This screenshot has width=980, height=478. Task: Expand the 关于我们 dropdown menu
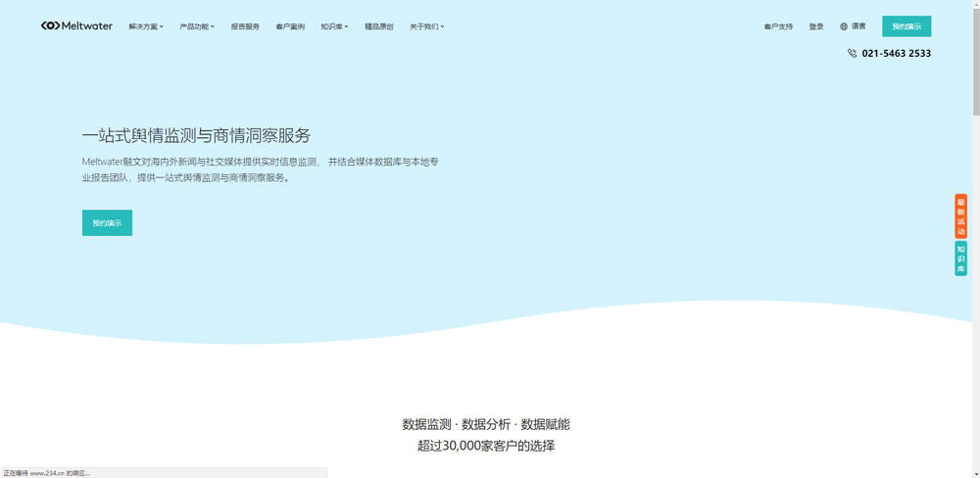[x=427, y=26]
